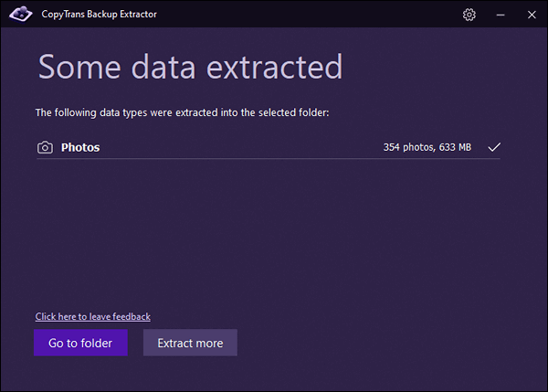Minimize the Backup Extractor window

point(501,15)
